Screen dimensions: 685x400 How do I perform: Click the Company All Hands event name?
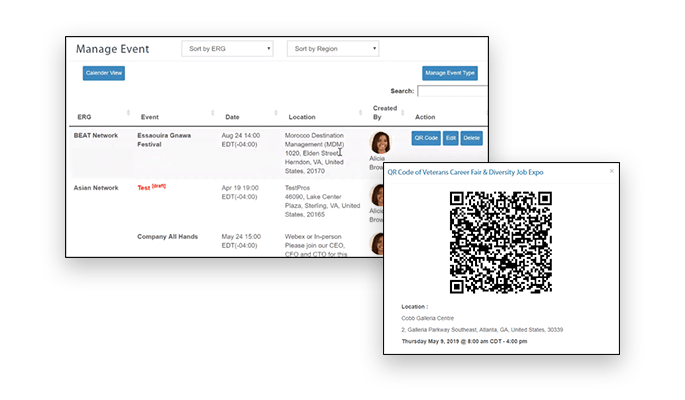click(167, 237)
